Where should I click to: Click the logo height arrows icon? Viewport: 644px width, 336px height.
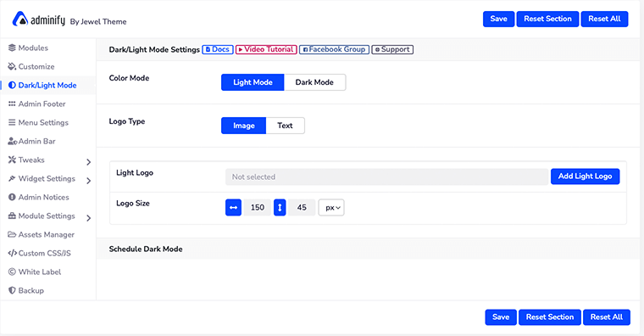coord(280,207)
